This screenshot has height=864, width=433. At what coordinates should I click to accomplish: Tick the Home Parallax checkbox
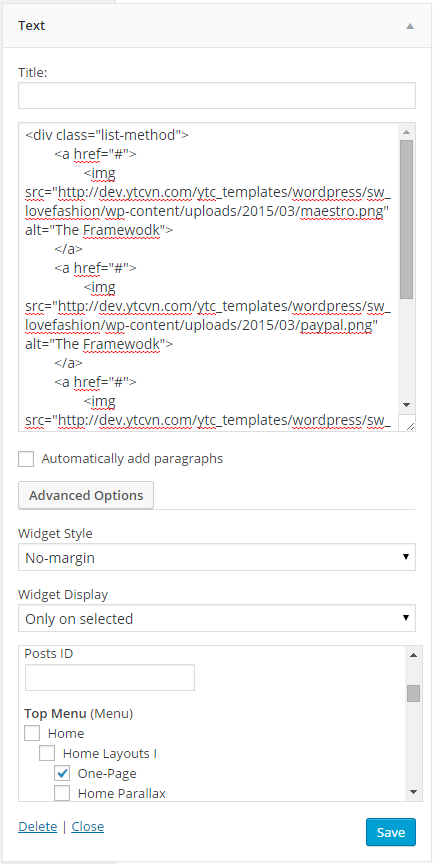pyautogui.click(x=62, y=793)
